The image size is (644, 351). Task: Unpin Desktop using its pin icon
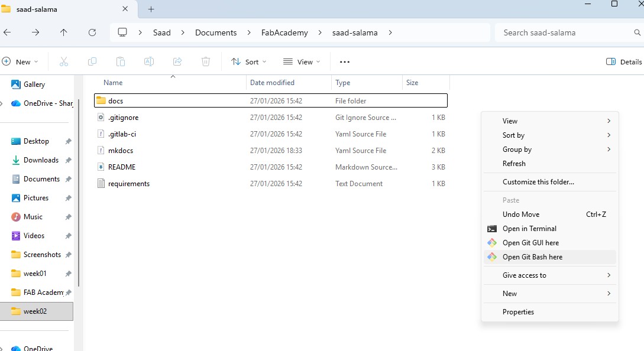pyautogui.click(x=68, y=141)
